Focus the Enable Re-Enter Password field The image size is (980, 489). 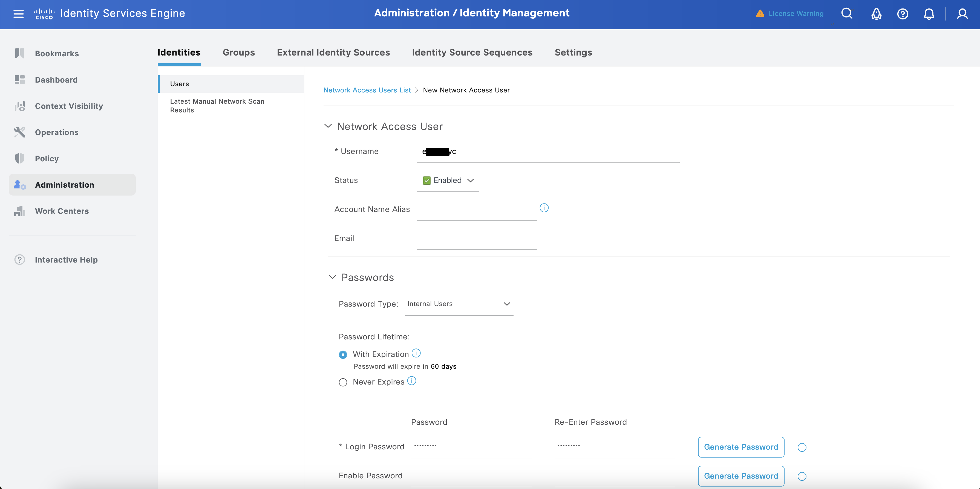pyautogui.click(x=615, y=476)
